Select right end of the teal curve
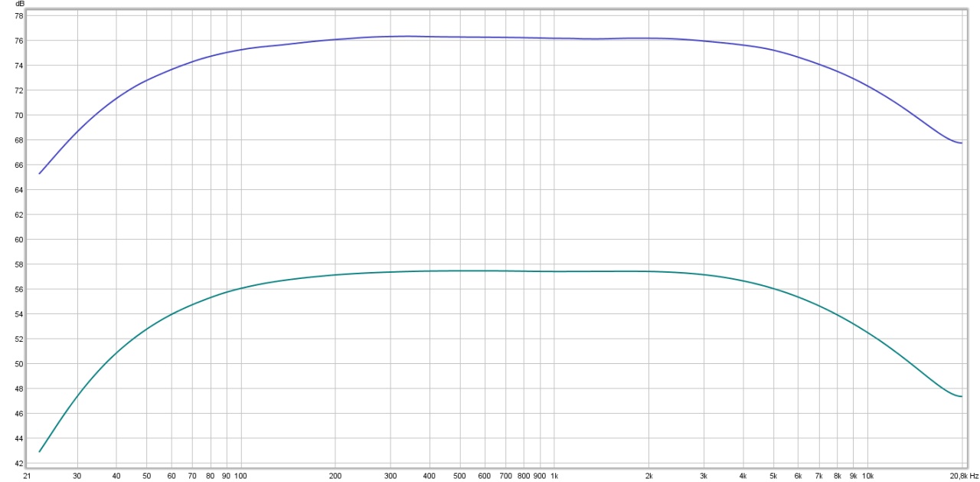 [x=962, y=396]
